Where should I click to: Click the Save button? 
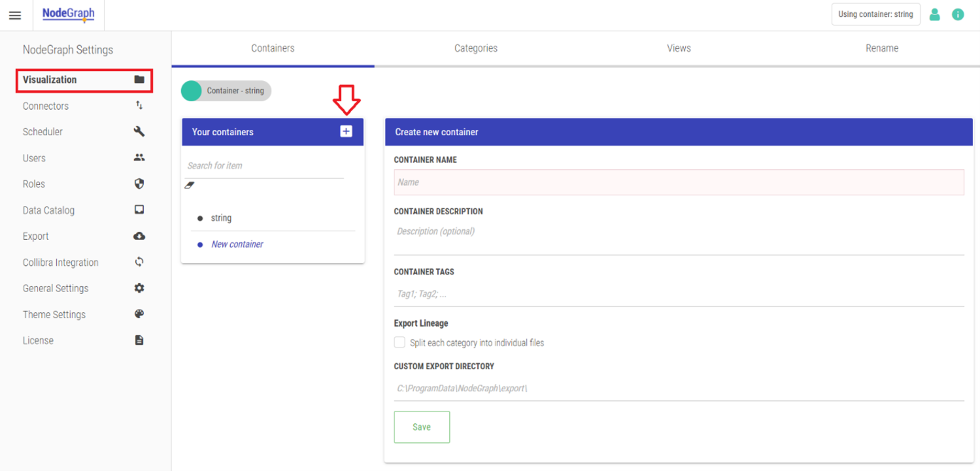422,427
